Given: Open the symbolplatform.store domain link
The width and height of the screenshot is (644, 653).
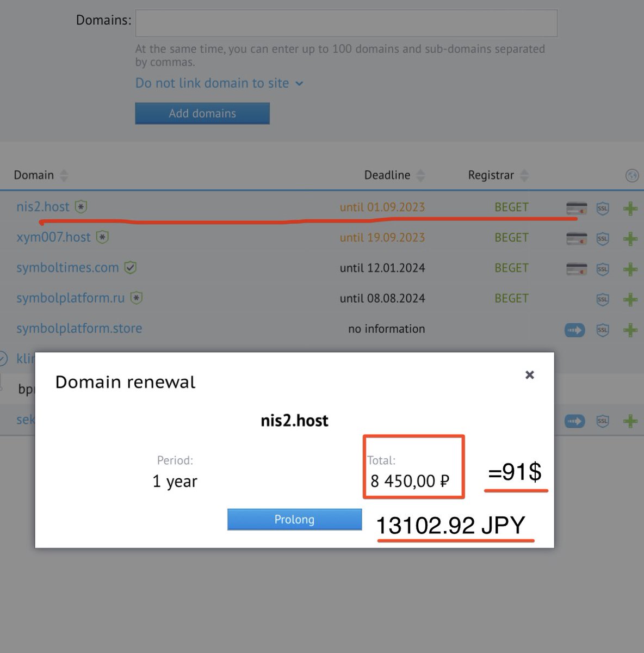Looking at the screenshot, I should click(x=79, y=329).
